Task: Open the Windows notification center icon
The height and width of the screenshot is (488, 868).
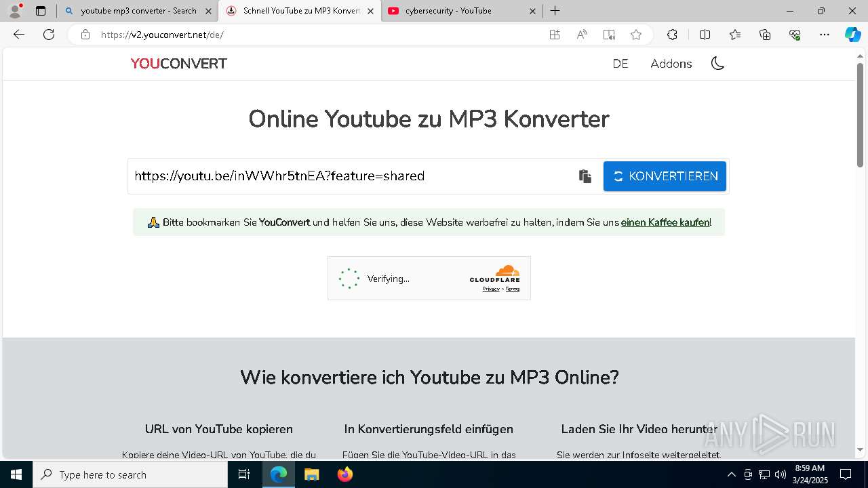Action: pos(846,474)
